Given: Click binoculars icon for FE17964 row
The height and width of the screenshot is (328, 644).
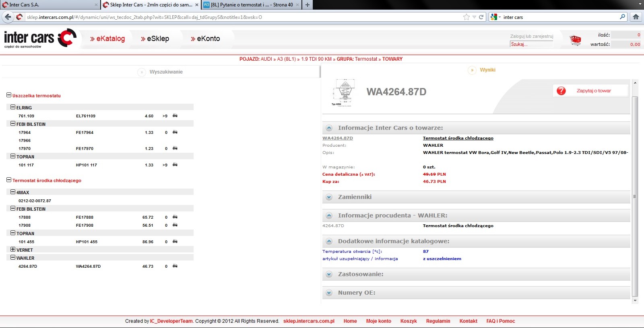Looking at the screenshot, I should tap(175, 132).
